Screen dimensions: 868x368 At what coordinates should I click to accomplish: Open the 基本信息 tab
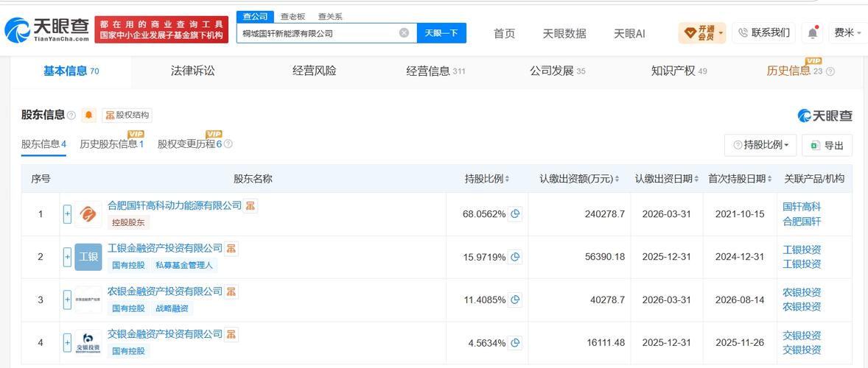71,71
